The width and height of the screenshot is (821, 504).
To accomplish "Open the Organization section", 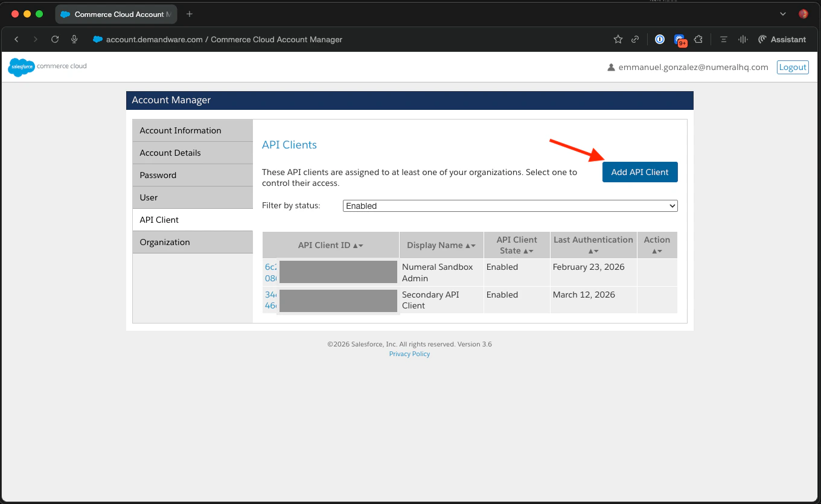I will click(x=193, y=242).
